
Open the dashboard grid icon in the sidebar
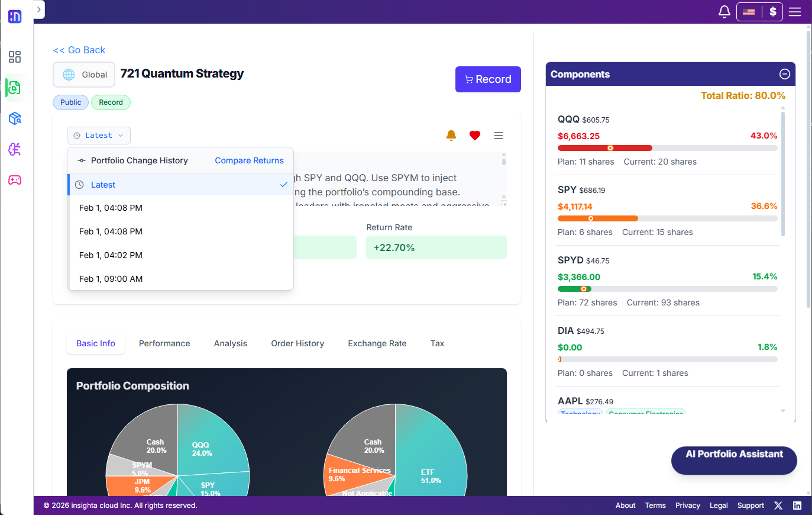click(x=14, y=57)
